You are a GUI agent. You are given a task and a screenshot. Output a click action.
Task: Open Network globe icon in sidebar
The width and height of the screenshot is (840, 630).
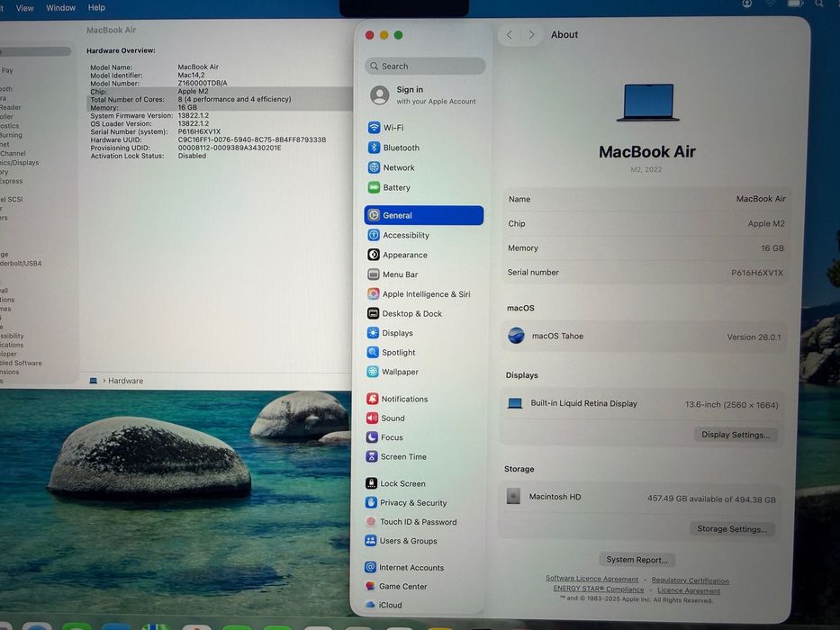point(374,167)
